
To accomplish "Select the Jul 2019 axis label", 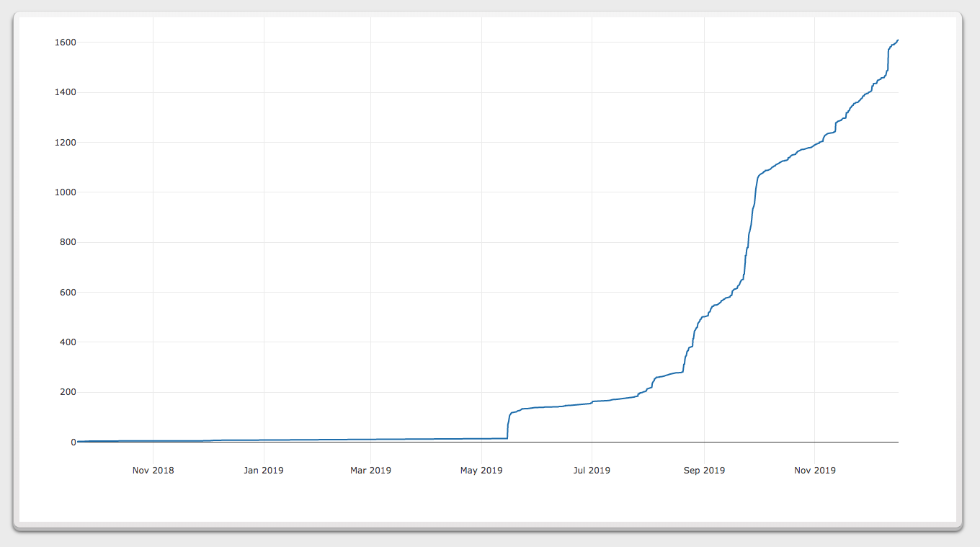I will tap(592, 470).
